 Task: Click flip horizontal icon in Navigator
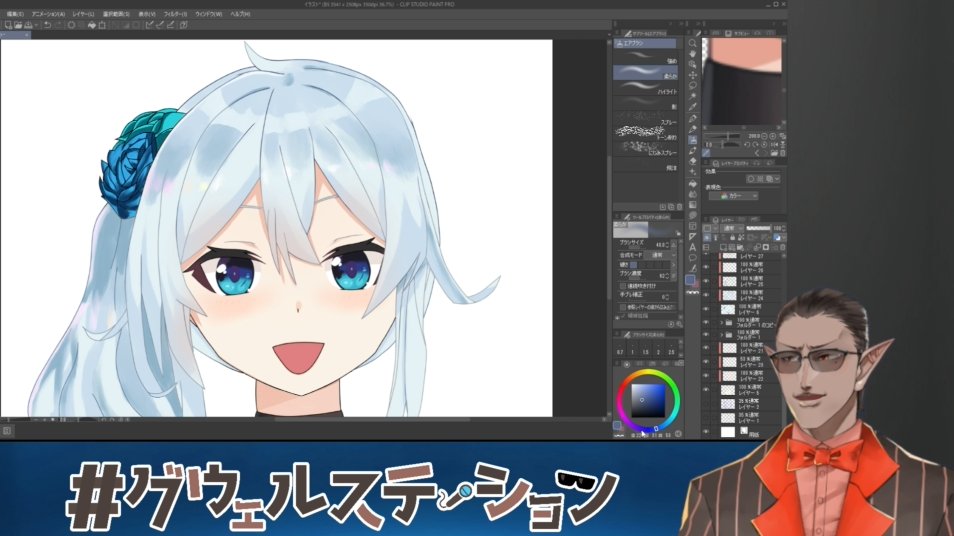pos(775,145)
